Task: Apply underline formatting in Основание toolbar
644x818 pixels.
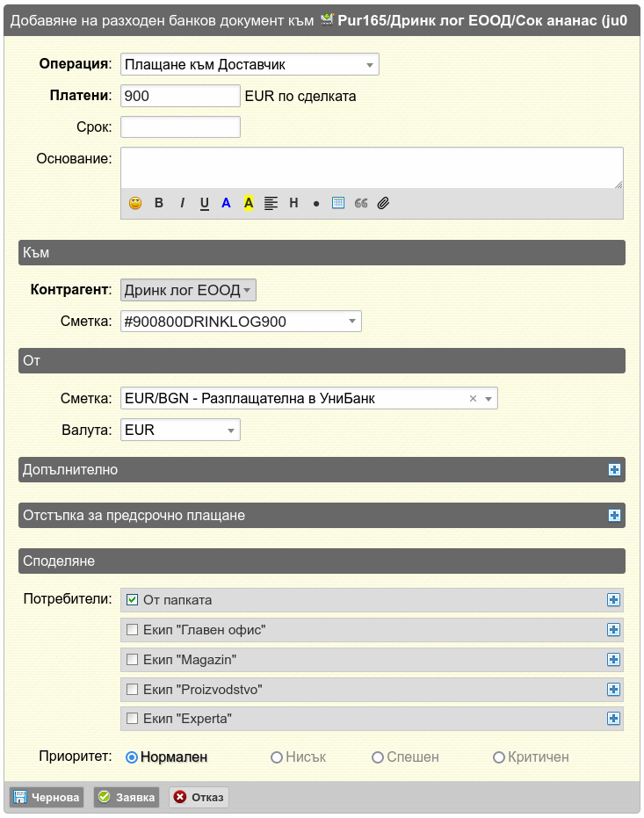Action: (x=205, y=203)
